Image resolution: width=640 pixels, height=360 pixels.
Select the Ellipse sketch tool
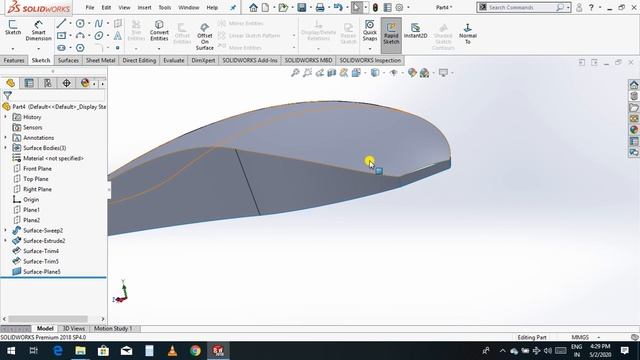click(99, 36)
